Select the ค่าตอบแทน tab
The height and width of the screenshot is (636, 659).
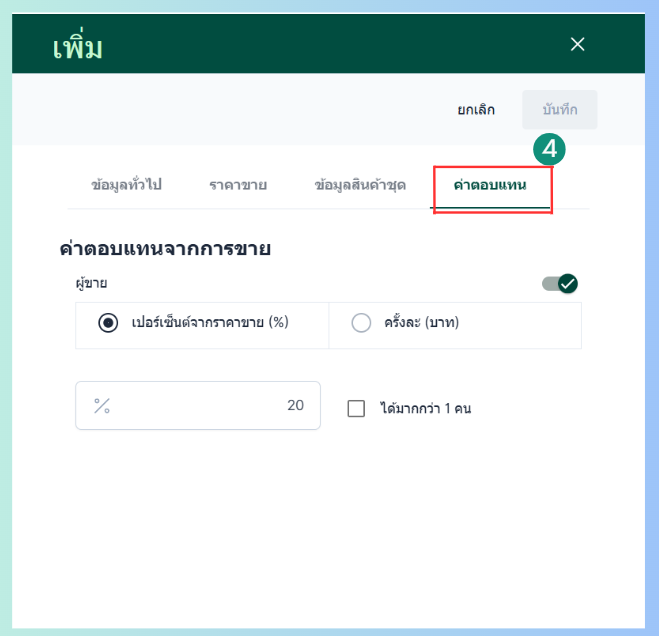coord(490,185)
